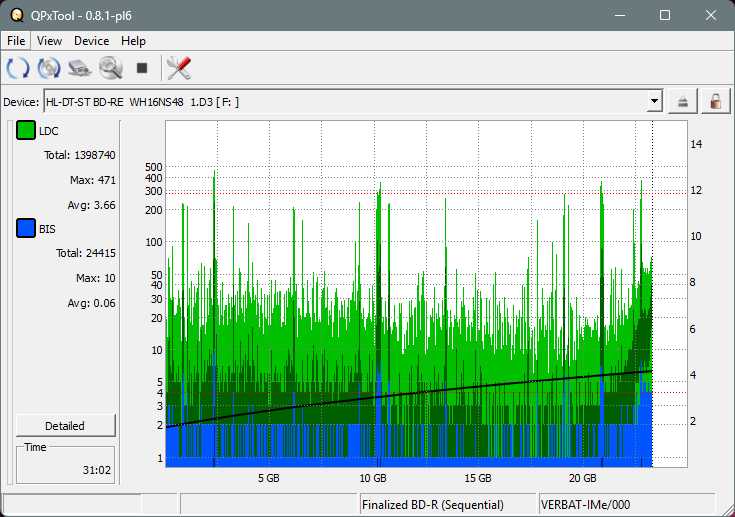
Task: Click the drive device icon in toolbar
Action: [80, 68]
